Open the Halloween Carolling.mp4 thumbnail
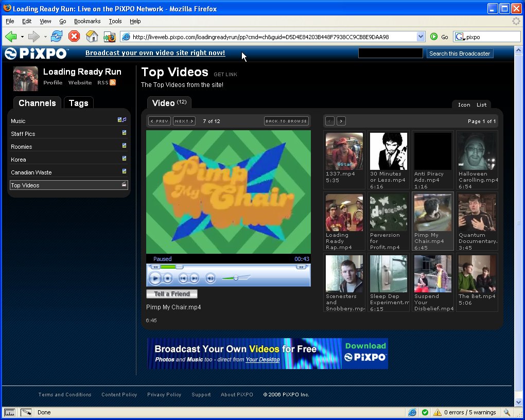525x420 pixels. (477, 151)
